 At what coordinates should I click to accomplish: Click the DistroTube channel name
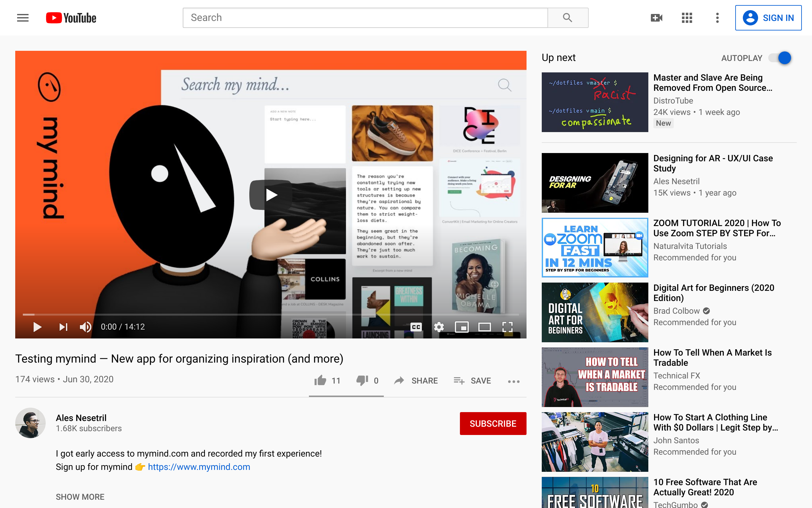pyautogui.click(x=673, y=101)
